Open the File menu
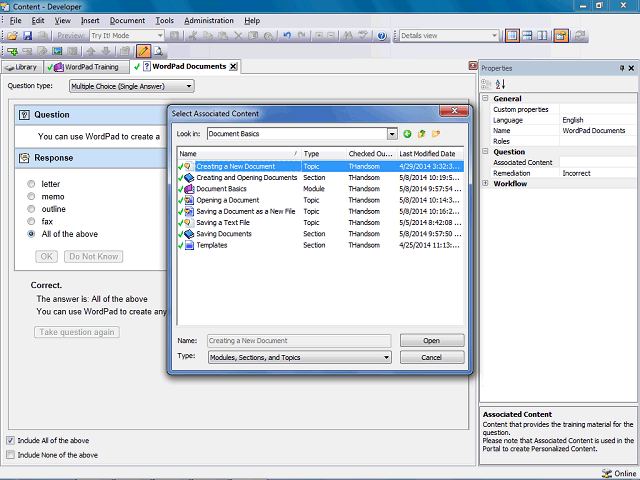 pyautogui.click(x=16, y=20)
